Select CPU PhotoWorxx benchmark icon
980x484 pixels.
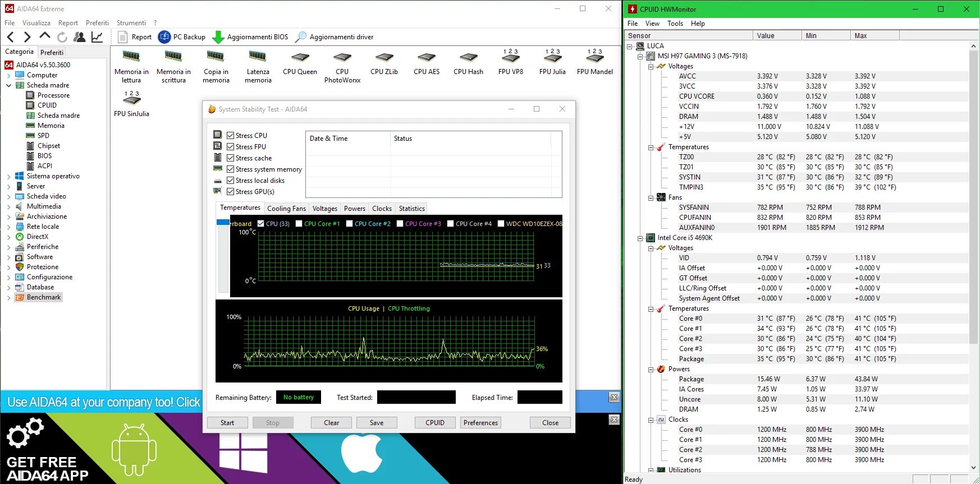pos(342,67)
